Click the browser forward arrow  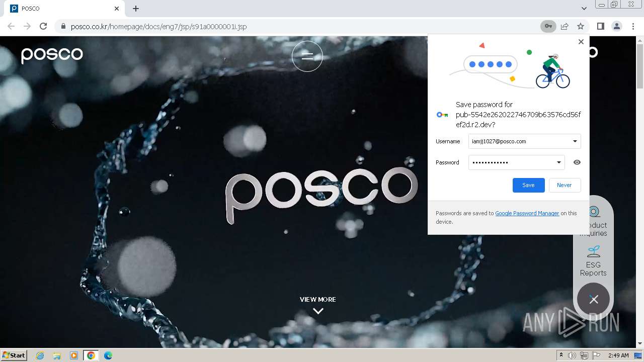pos(27,26)
